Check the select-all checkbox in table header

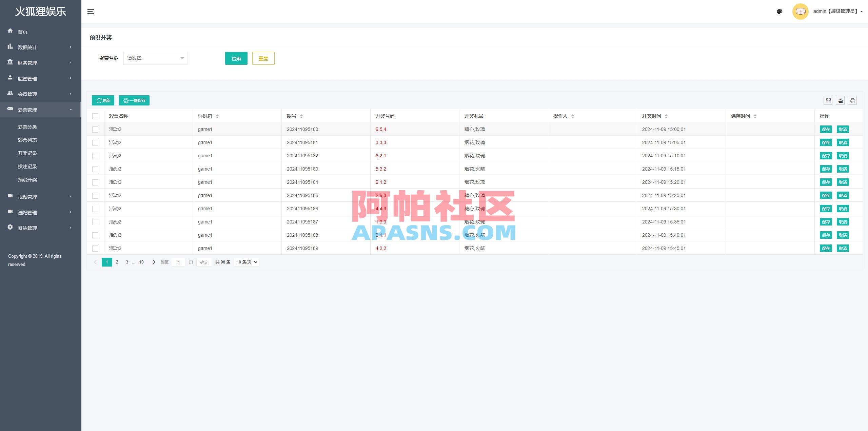[x=95, y=116]
